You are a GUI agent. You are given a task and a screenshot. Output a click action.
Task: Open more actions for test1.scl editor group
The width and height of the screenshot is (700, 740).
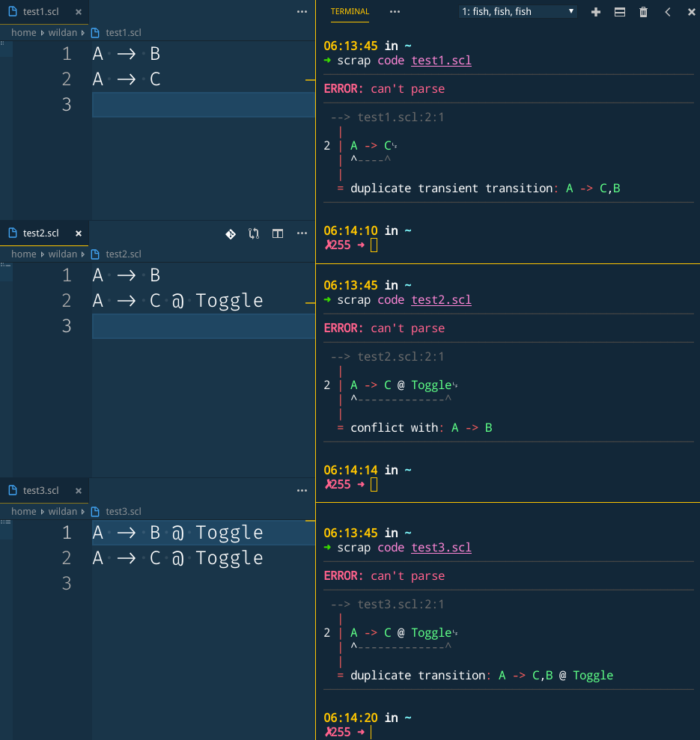coord(302,12)
